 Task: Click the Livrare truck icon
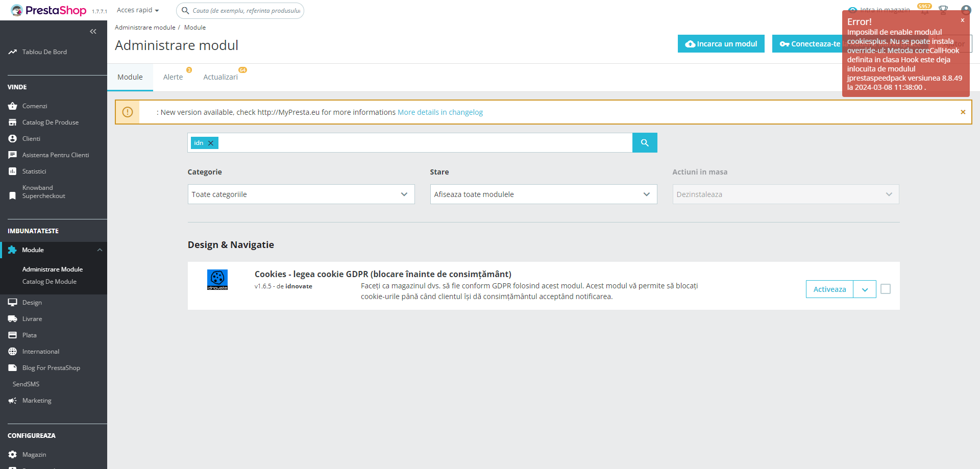point(13,319)
